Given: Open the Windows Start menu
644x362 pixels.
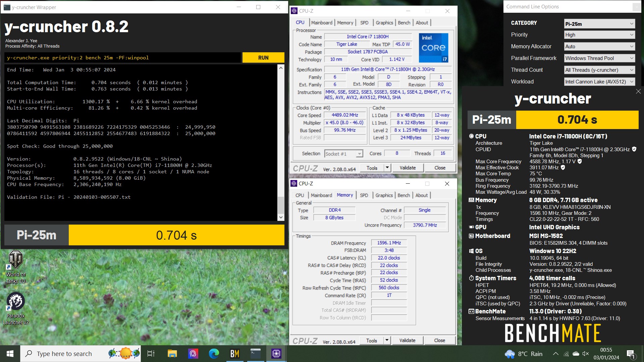Looking at the screenshot, I should click(x=10, y=354).
